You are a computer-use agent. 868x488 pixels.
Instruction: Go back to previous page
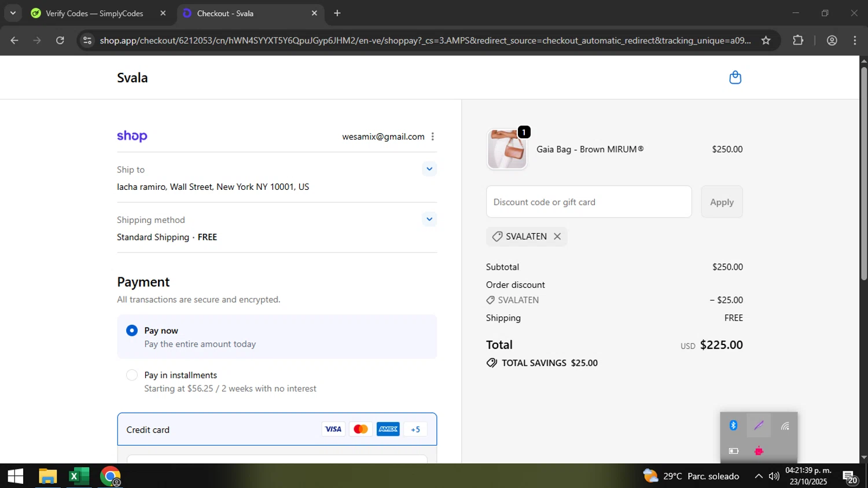pos(14,41)
